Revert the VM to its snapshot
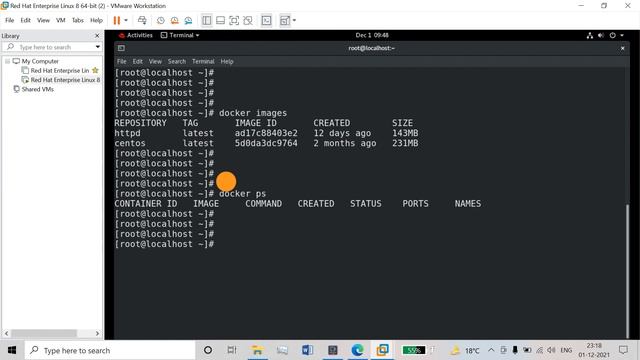The width and height of the screenshot is (640, 360). point(175,20)
